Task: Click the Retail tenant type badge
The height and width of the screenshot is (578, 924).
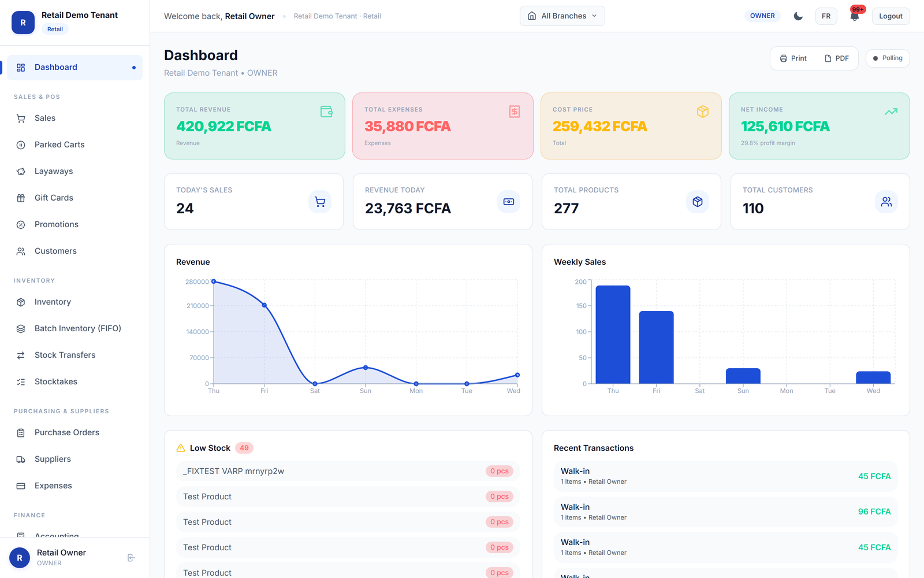Action: (55, 29)
